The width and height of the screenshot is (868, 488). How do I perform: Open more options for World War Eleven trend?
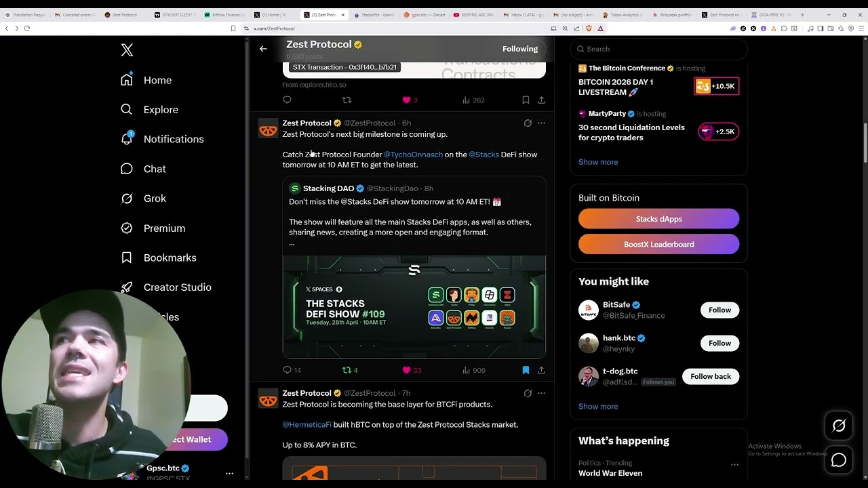[734, 464]
